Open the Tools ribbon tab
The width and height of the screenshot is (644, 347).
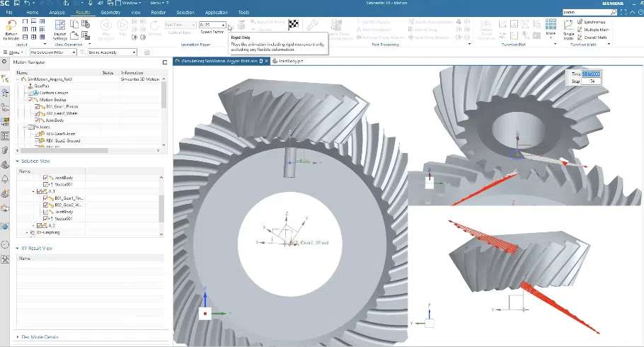243,12
